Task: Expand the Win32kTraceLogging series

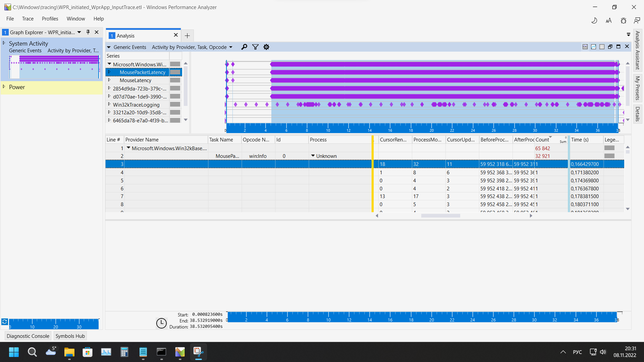Action: tap(109, 104)
